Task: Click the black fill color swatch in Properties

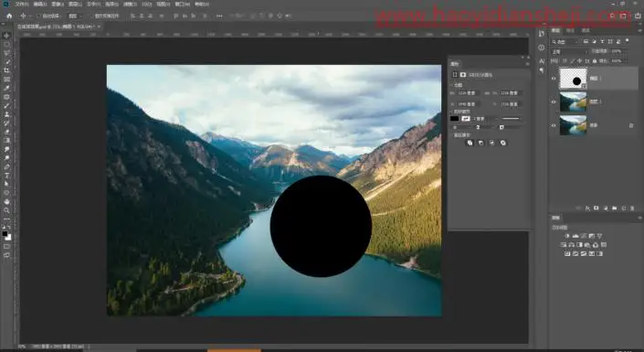Action: (454, 119)
